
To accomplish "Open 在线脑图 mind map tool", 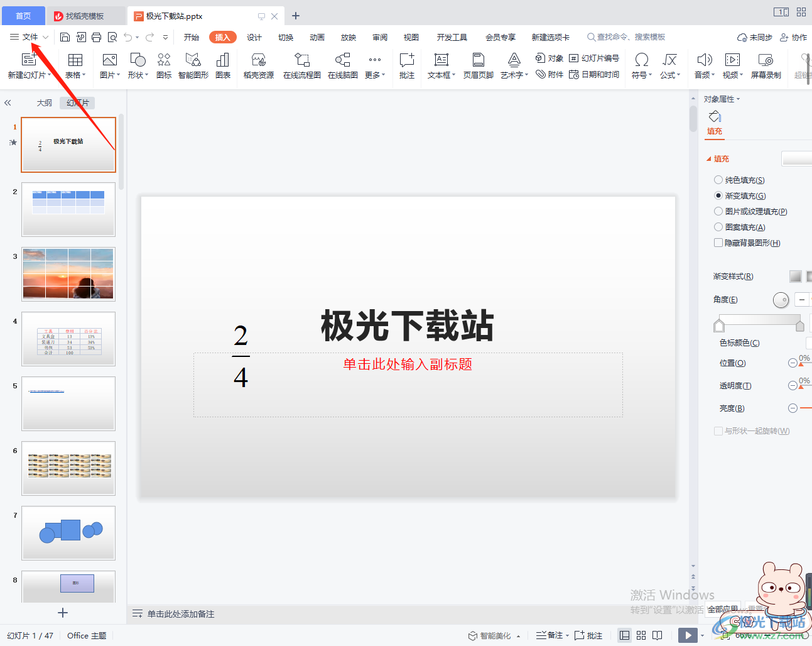I will 343,66.
